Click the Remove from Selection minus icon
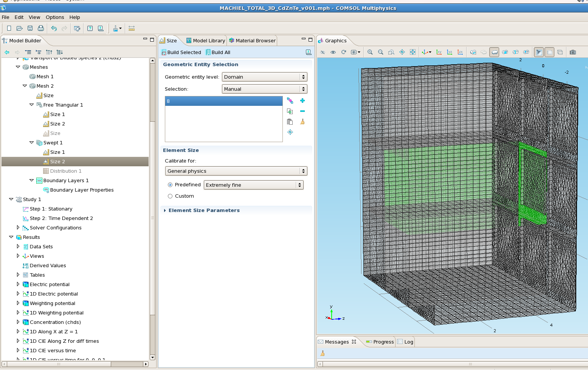This screenshot has width=588, height=370. pyautogui.click(x=303, y=111)
